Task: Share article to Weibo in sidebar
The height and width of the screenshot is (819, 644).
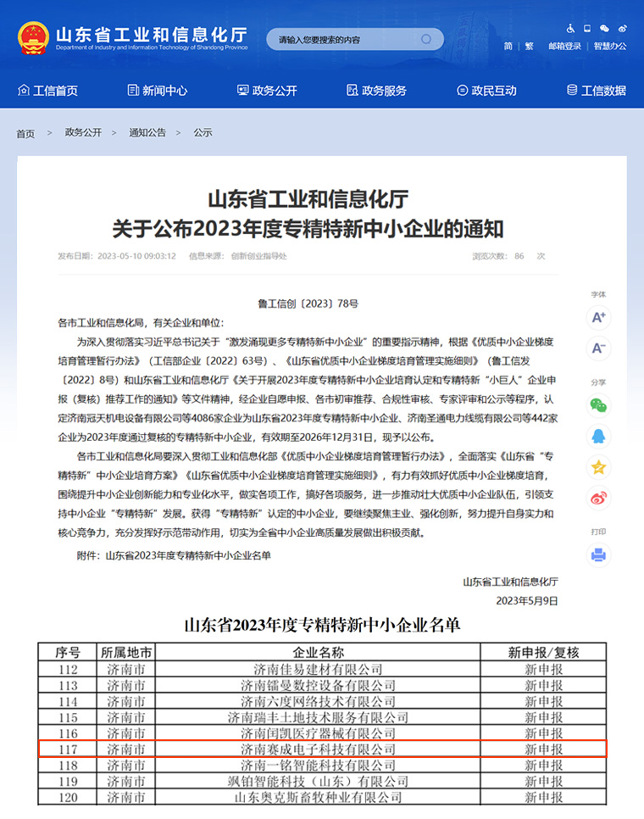Action: (599, 497)
